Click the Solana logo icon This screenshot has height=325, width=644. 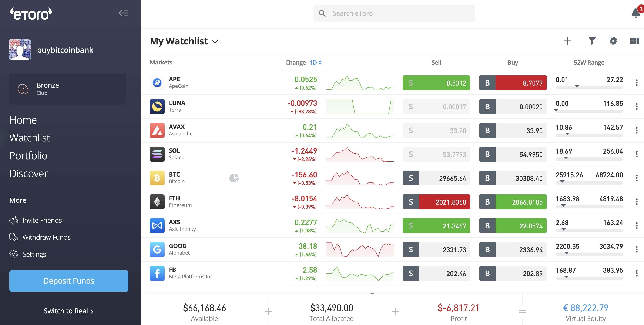point(157,154)
